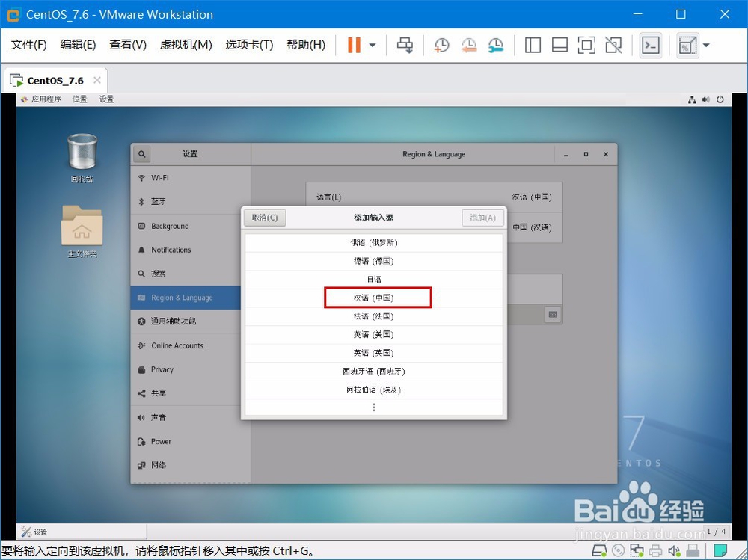Image resolution: width=748 pixels, height=560 pixels.
Task: Click the power icon in CentOS panel
Action: coord(720,99)
